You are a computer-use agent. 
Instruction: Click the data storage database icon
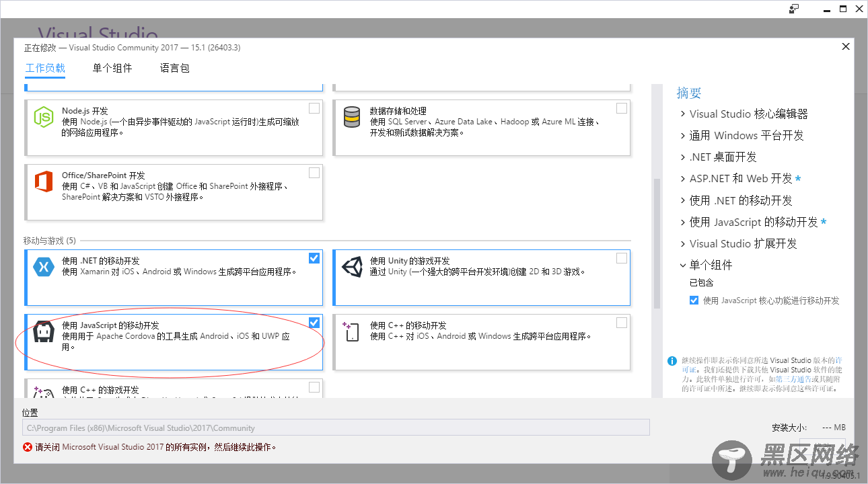(x=351, y=117)
